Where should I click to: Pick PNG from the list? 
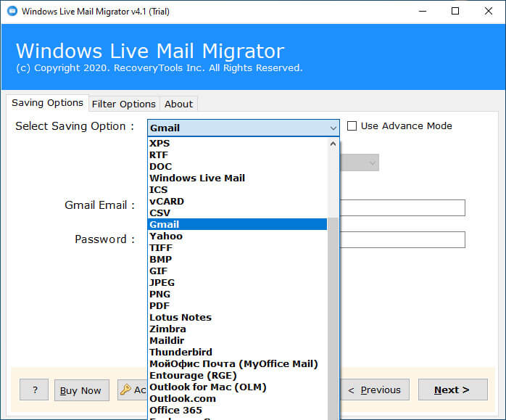point(238,295)
